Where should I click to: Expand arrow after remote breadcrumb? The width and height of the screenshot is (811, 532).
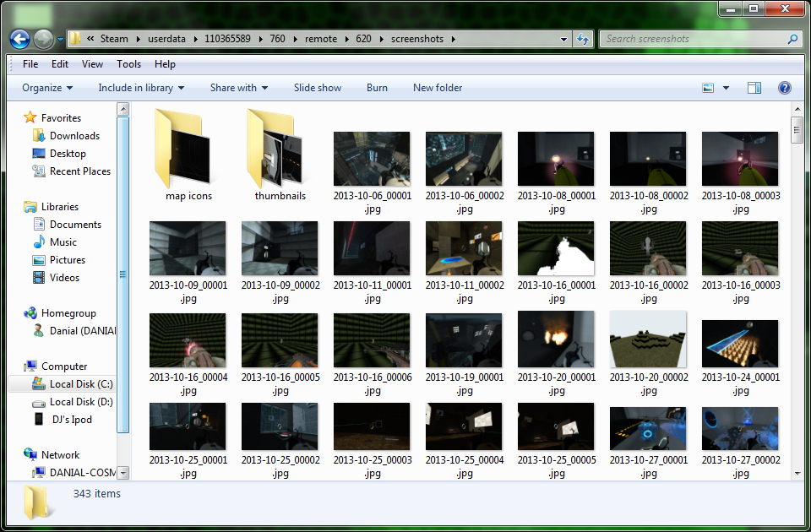coord(346,39)
